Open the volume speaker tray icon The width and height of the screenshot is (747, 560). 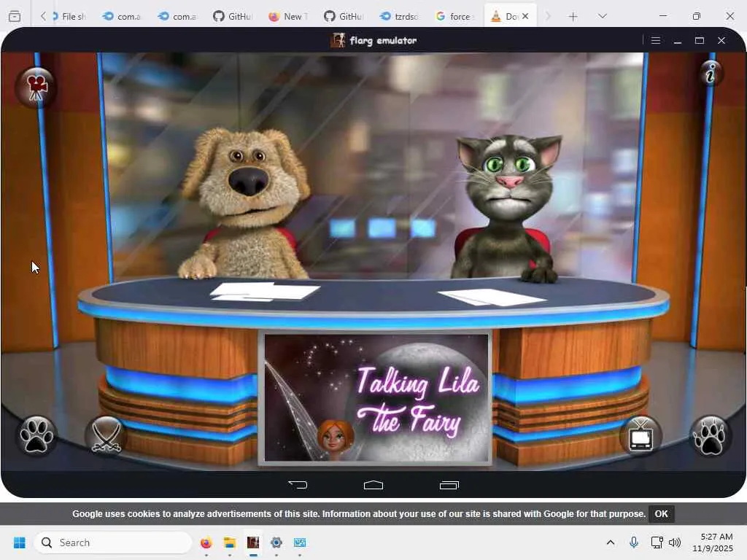[x=675, y=542]
